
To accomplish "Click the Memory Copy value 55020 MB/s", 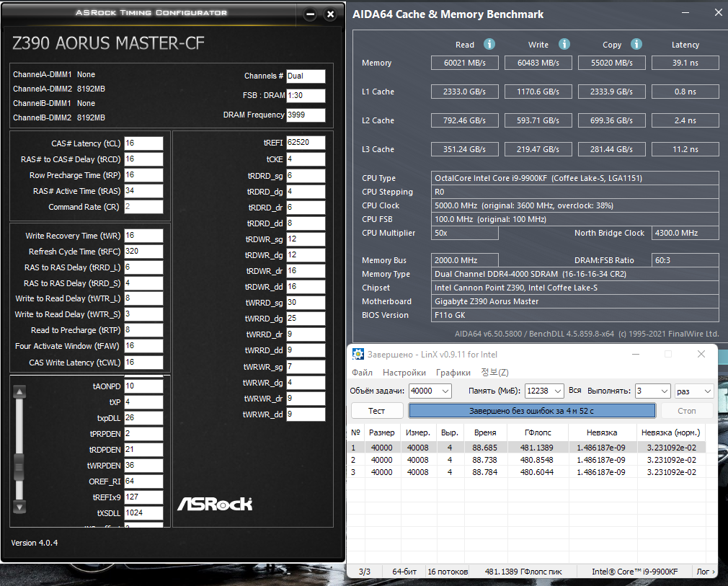I will click(611, 63).
